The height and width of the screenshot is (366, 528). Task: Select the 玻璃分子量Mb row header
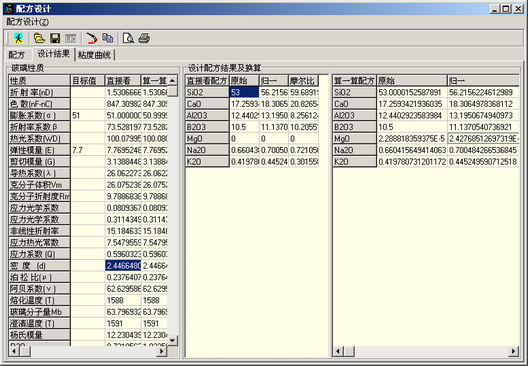[39, 312]
